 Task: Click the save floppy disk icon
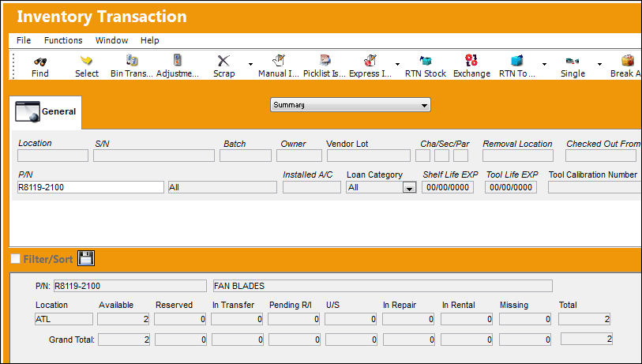pyautogui.click(x=86, y=258)
